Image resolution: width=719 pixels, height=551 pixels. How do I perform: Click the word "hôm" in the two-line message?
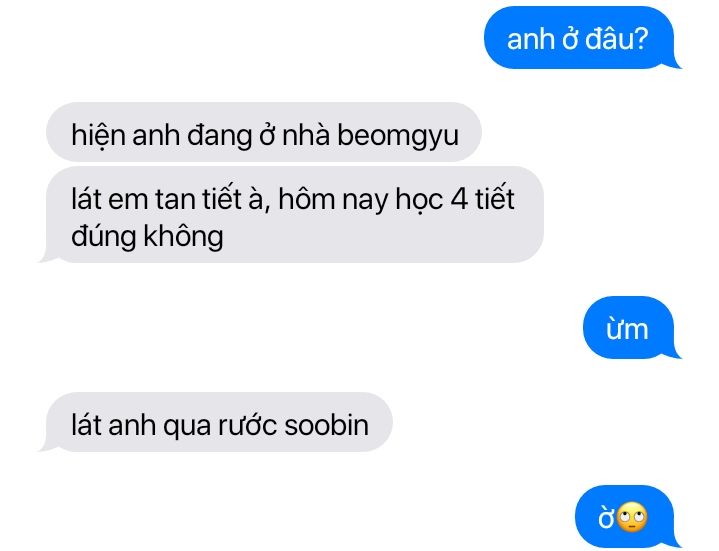pyautogui.click(x=306, y=199)
